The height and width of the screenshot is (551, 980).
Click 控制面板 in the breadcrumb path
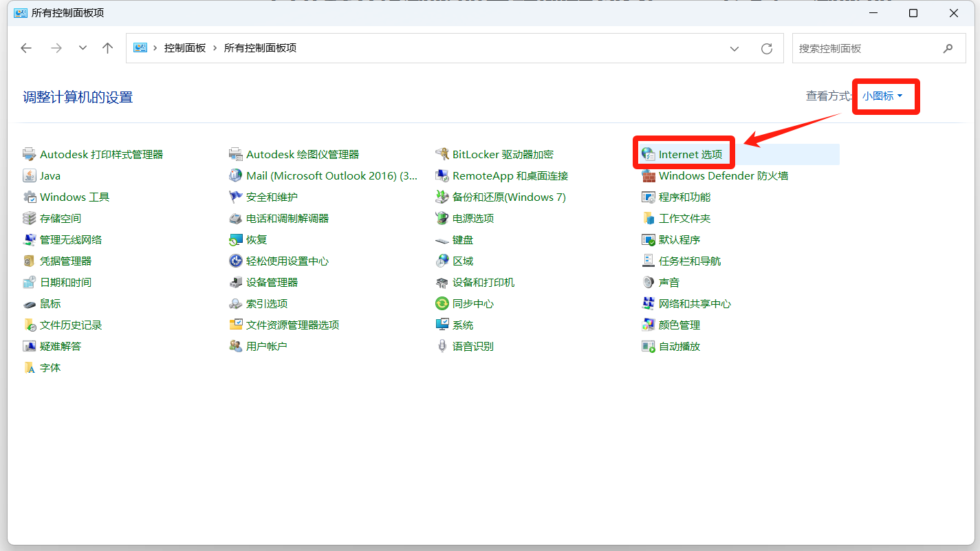pos(185,48)
